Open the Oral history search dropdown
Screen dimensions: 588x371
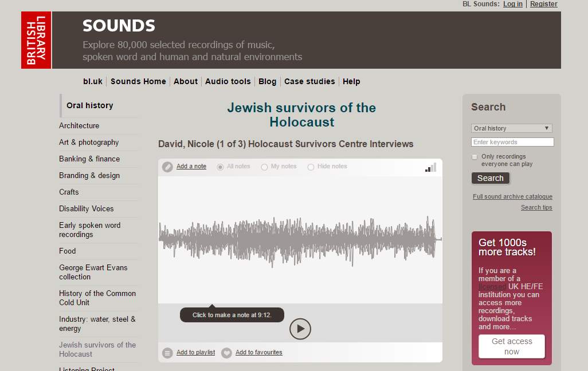click(x=512, y=128)
